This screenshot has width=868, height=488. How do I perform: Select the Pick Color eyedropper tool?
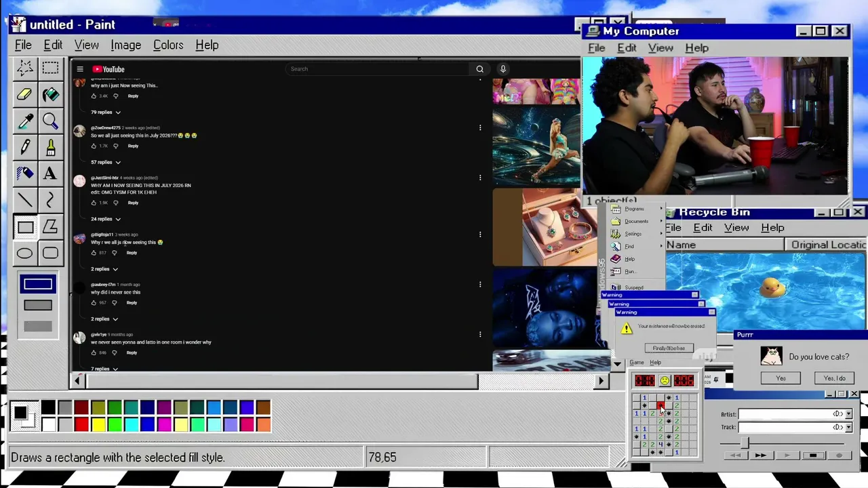[25, 121]
